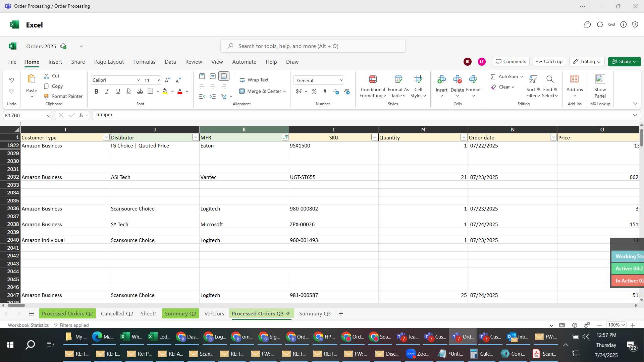
Task: Click the Borders icon
Action: click(150, 91)
